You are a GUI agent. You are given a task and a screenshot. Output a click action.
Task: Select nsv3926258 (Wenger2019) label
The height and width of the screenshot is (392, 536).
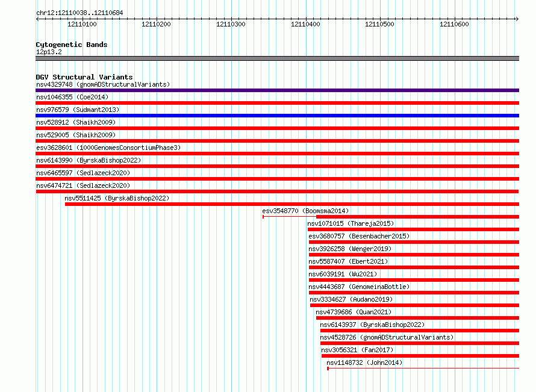coord(350,249)
